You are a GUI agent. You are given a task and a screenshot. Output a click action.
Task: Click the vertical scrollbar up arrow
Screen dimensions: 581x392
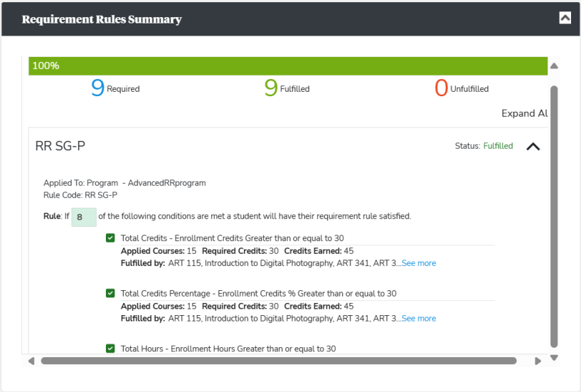[554, 66]
